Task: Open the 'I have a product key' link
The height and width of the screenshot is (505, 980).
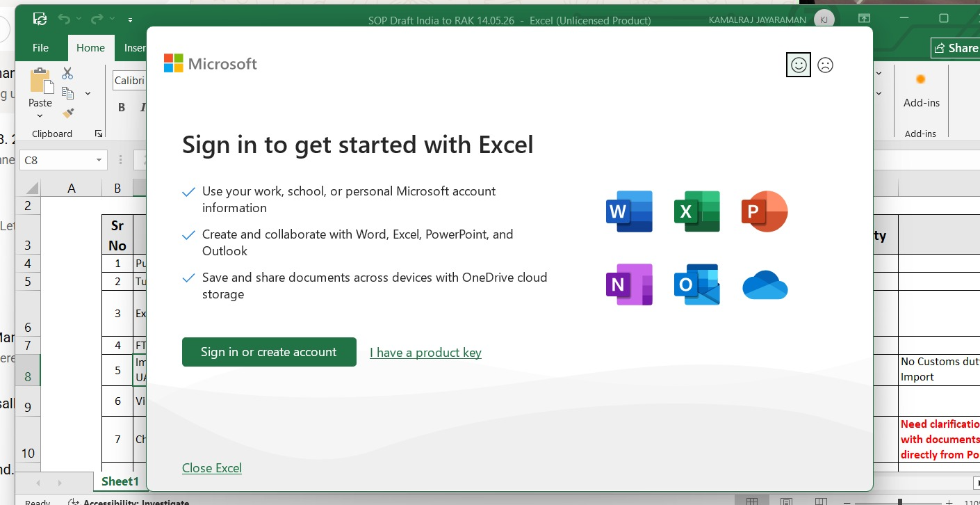Action: click(425, 353)
